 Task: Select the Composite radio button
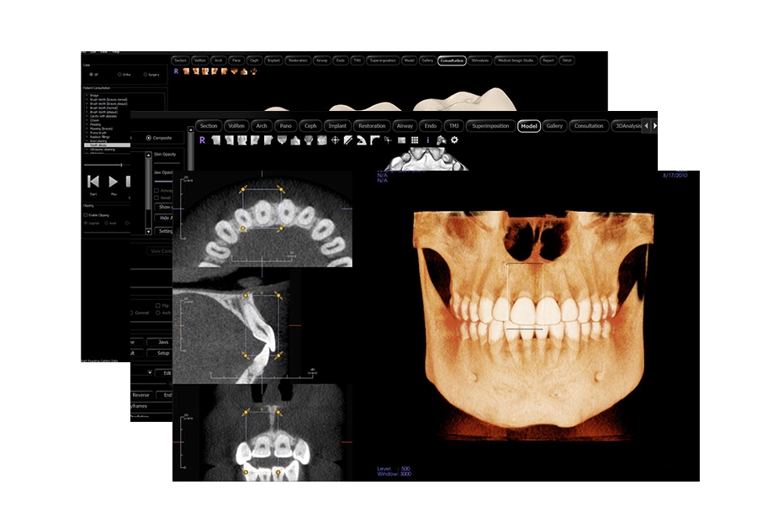pyautogui.click(x=149, y=138)
